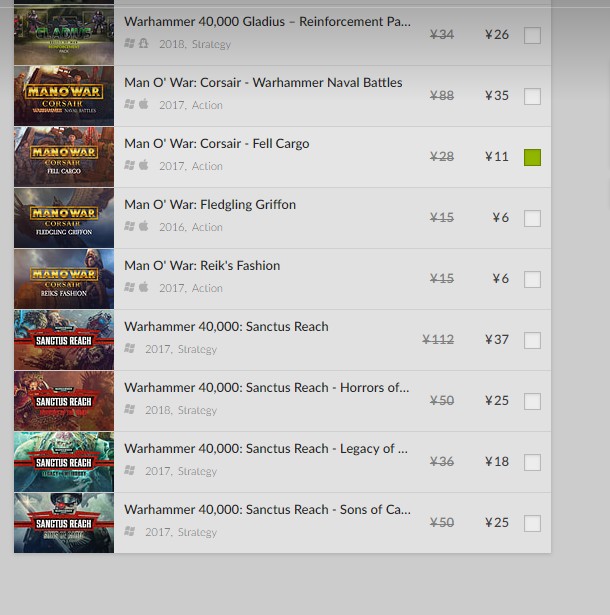The image size is (610, 615).
Task: Click Apple icon on Fledgling Griffon row
Action: (x=144, y=226)
